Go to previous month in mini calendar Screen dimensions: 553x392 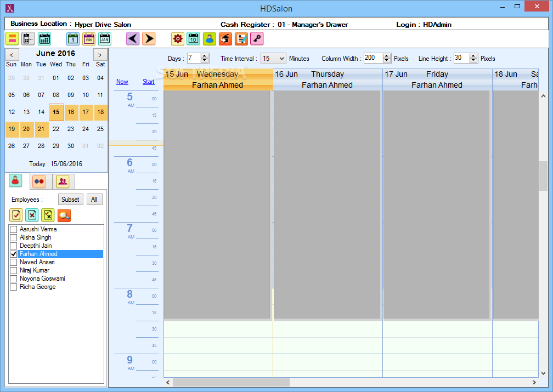click(x=12, y=55)
